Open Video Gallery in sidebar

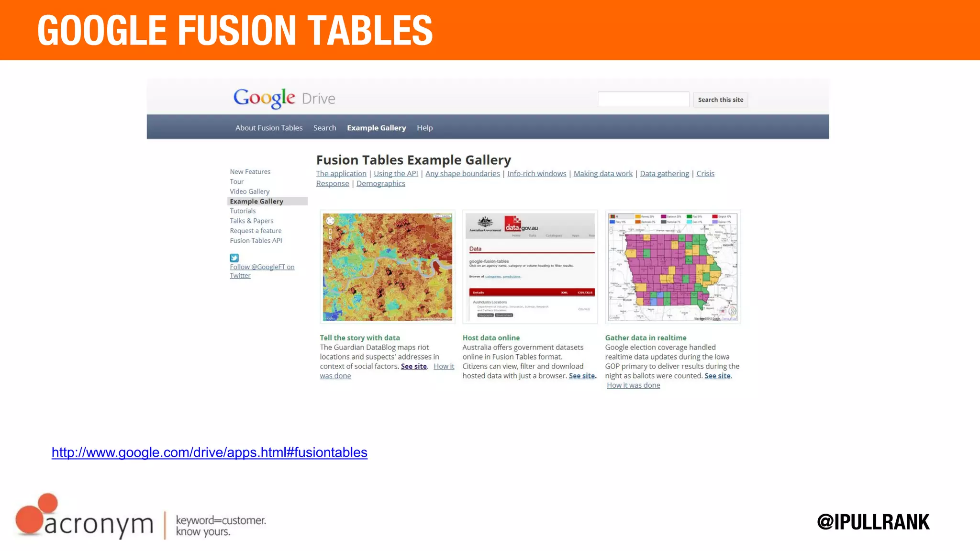249,191
